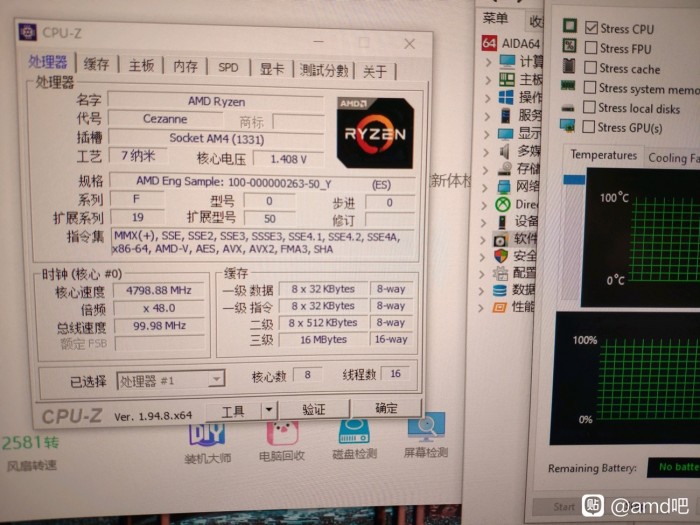Select the Motherboard icon in AIDA64 tree
This screenshot has height=525, width=700.
[507, 79]
